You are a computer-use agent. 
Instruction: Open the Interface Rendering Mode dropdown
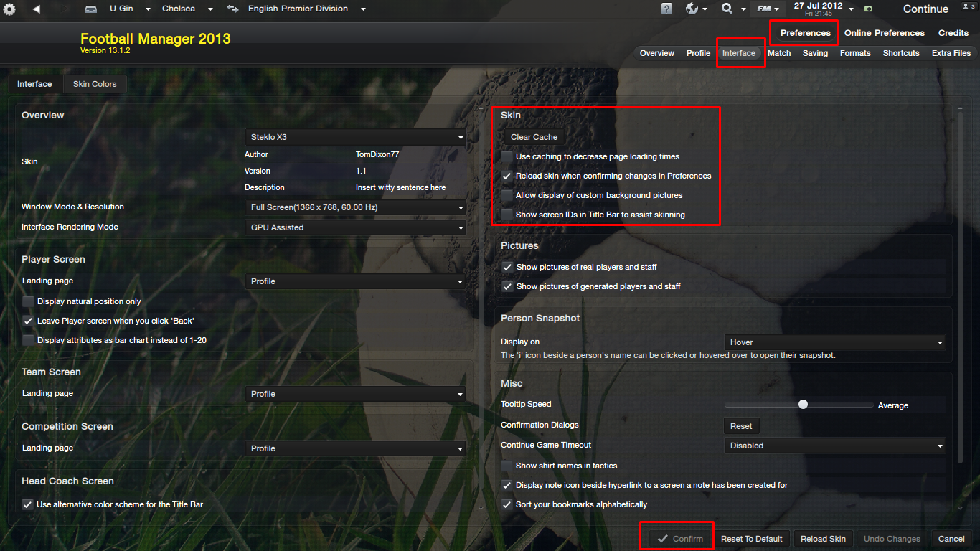click(356, 227)
